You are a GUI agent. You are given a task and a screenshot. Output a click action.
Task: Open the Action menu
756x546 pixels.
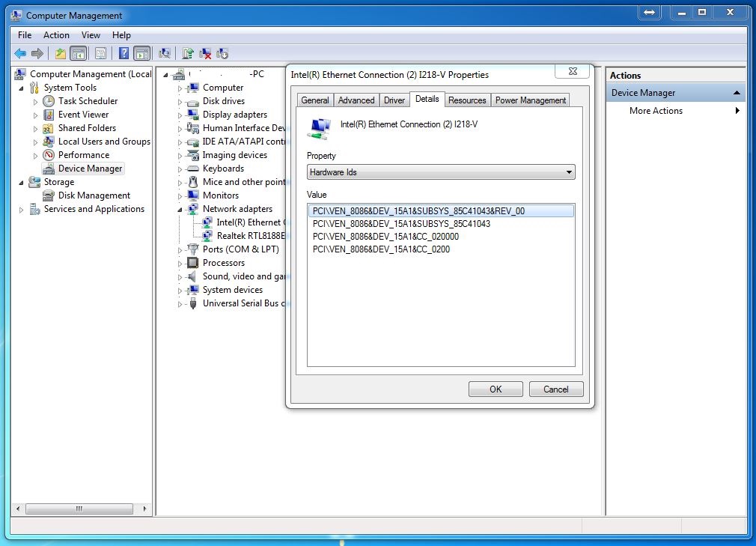(x=56, y=35)
